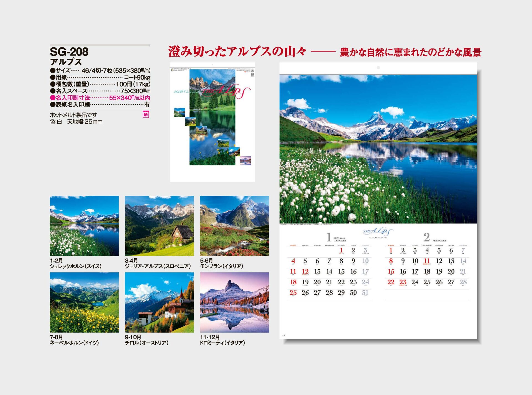Click the pink 紙 icon badge
The image size is (532, 395).
coord(146,114)
